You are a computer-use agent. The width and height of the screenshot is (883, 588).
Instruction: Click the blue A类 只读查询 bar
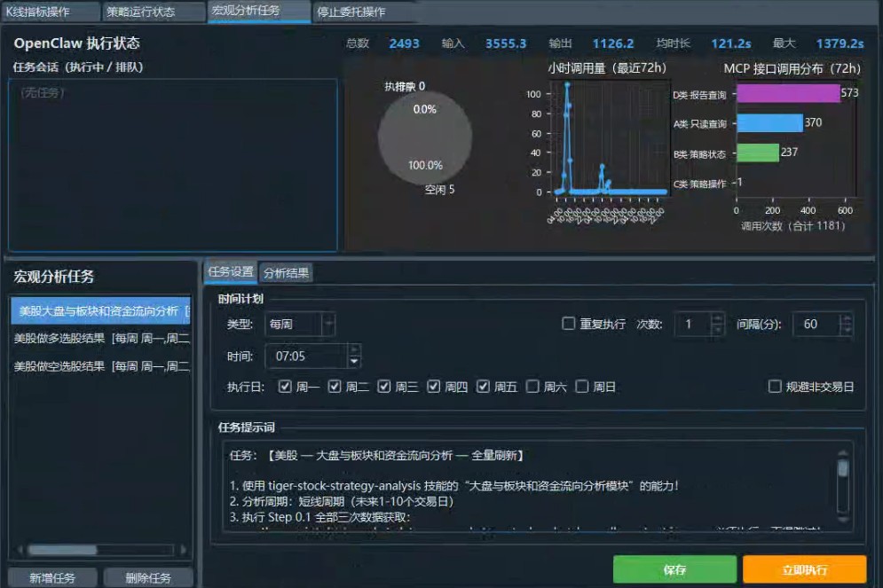(x=769, y=122)
